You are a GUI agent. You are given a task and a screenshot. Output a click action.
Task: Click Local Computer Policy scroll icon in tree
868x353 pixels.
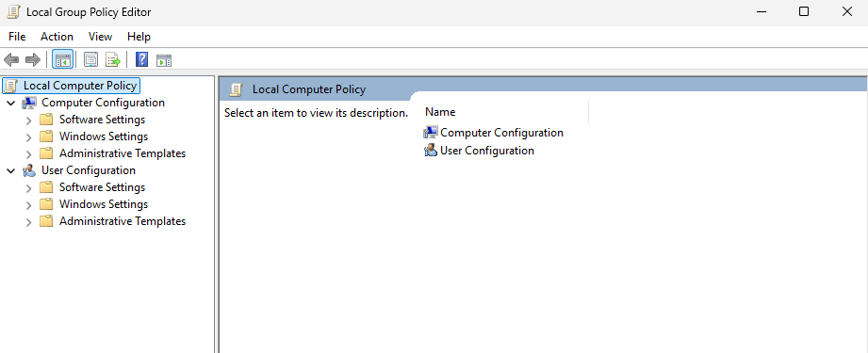[x=11, y=86]
